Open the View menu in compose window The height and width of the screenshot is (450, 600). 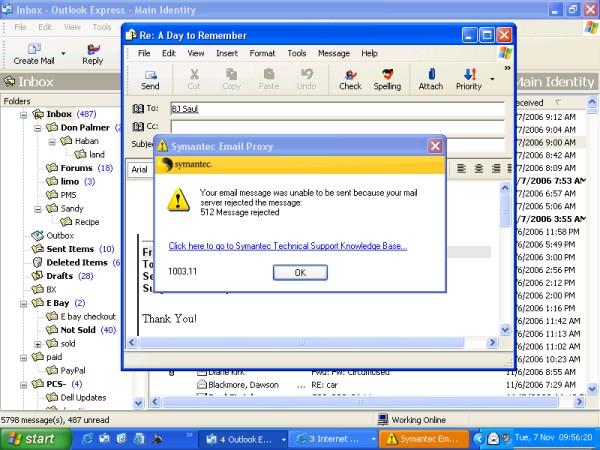(x=196, y=53)
